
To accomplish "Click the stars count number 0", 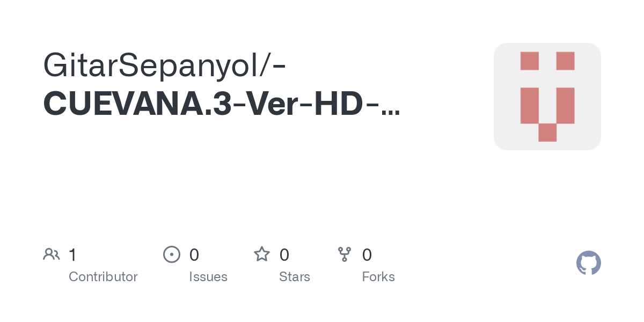I will (284, 254).
